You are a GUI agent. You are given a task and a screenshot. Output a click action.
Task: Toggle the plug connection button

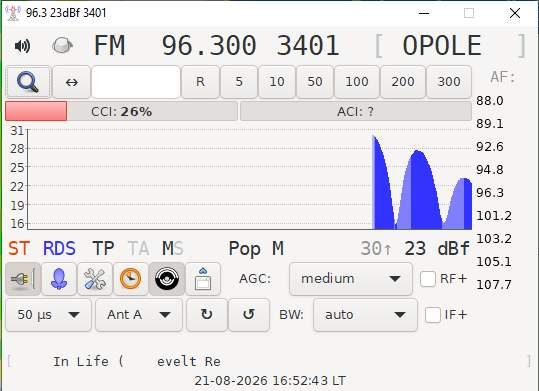click(x=23, y=279)
